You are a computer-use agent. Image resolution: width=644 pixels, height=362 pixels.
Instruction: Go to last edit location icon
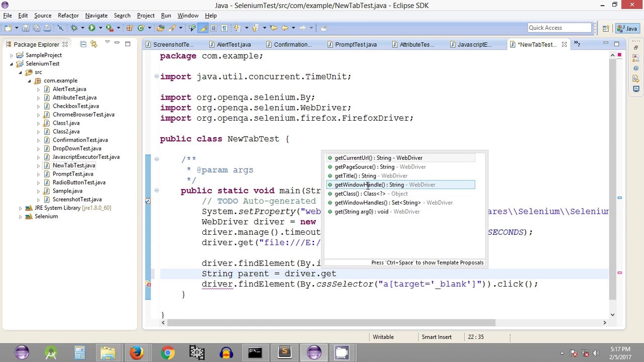click(273, 28)
